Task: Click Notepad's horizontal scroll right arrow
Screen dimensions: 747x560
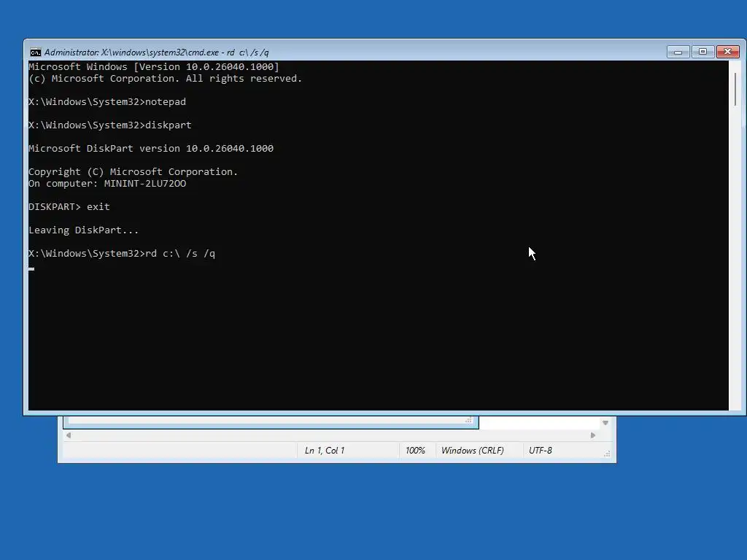Action: 593,435
